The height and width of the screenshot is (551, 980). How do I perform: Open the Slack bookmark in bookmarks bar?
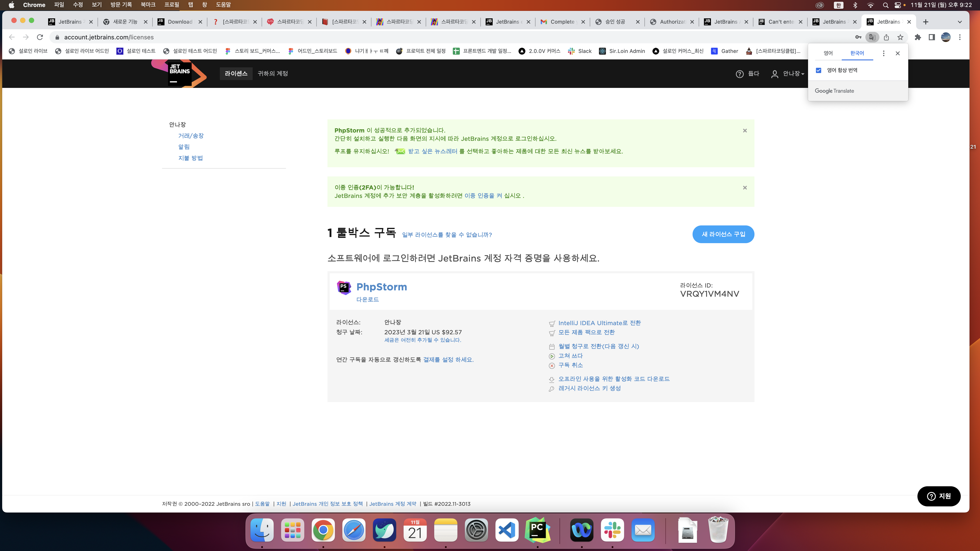tap(579, 51)
